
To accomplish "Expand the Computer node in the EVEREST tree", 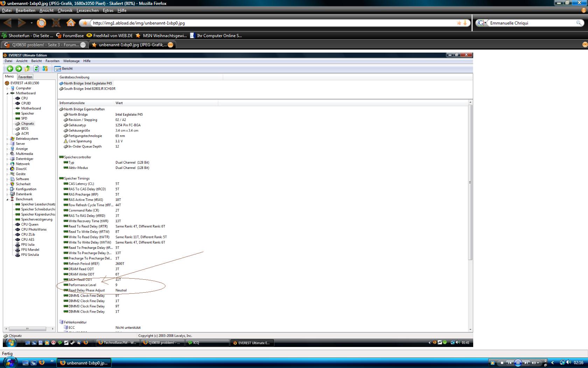I will click(x=7, y=88).
